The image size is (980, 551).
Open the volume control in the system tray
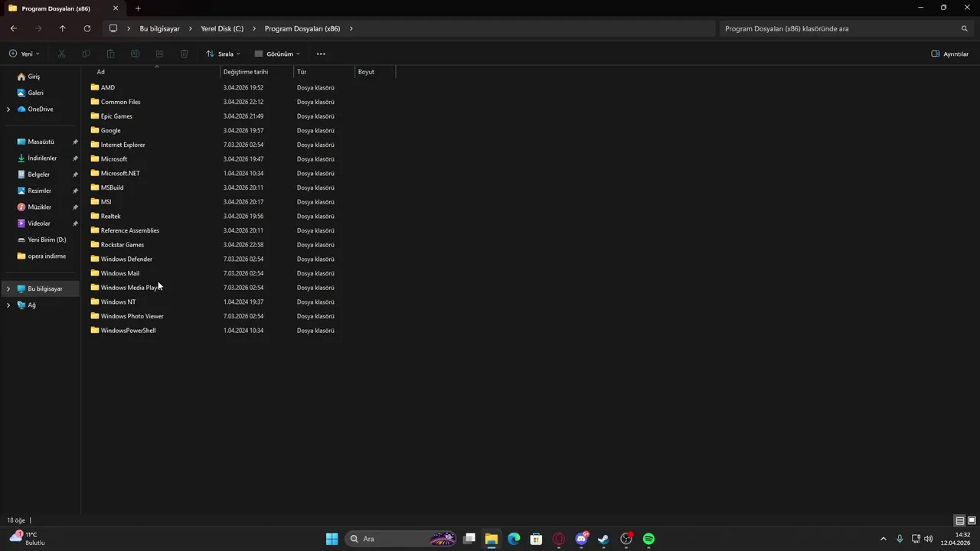929,539
